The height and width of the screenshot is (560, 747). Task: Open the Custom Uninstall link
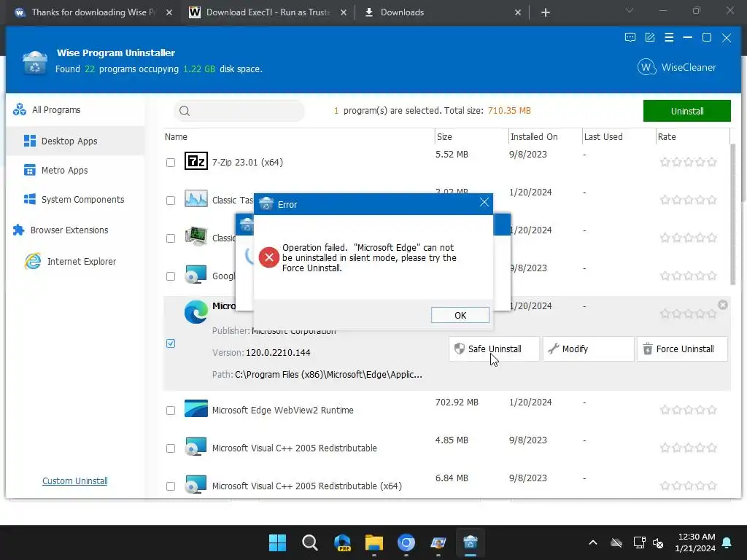(x=75, y=481)
